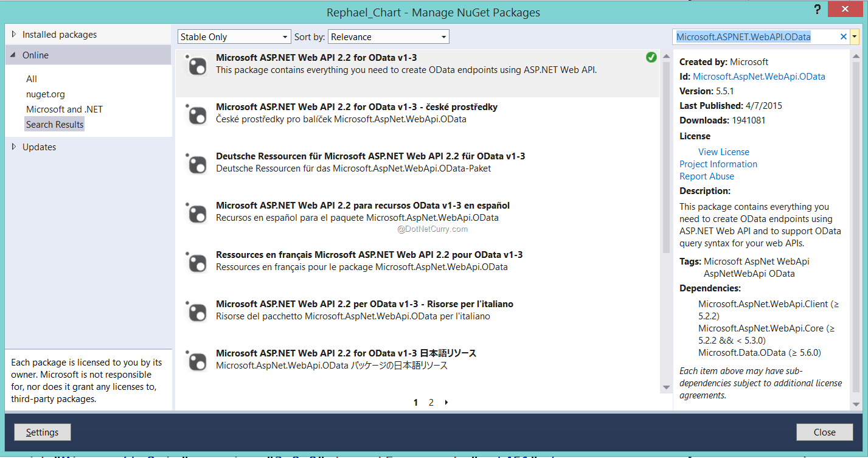Click package icon for Web API 2.2 for OData v1-3
Viewport: 868px width, 458px height.
coord(196,64)
